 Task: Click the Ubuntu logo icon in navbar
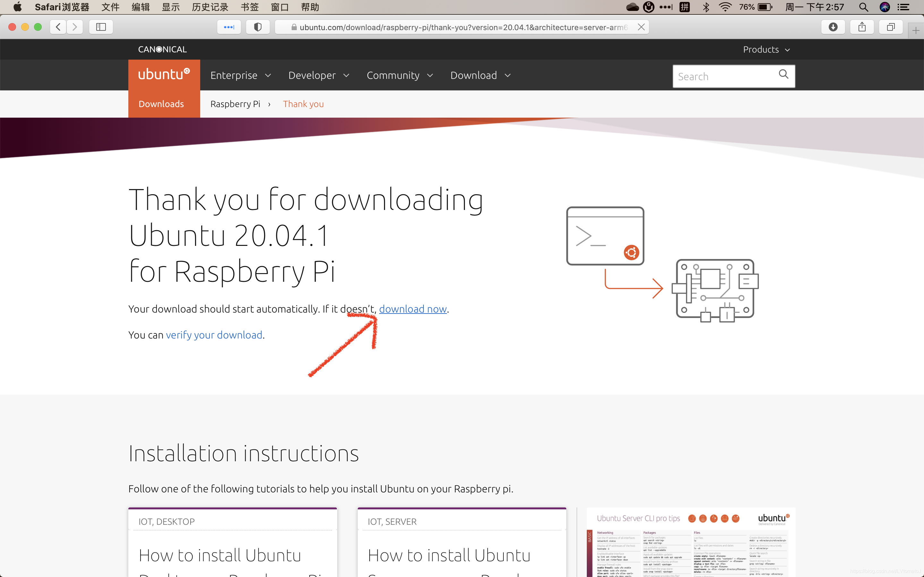(x=164, y=74)
